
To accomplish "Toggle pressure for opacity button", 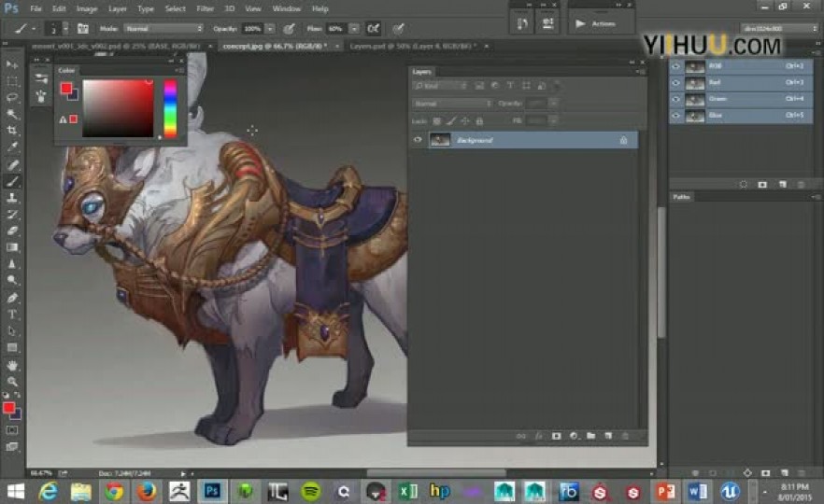I will tap(289, 28).
